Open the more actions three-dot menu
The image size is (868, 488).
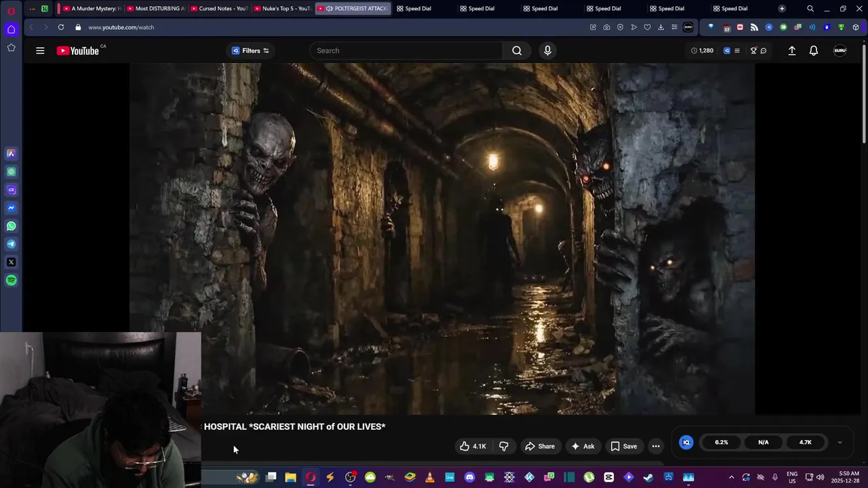tap(656, 446)
